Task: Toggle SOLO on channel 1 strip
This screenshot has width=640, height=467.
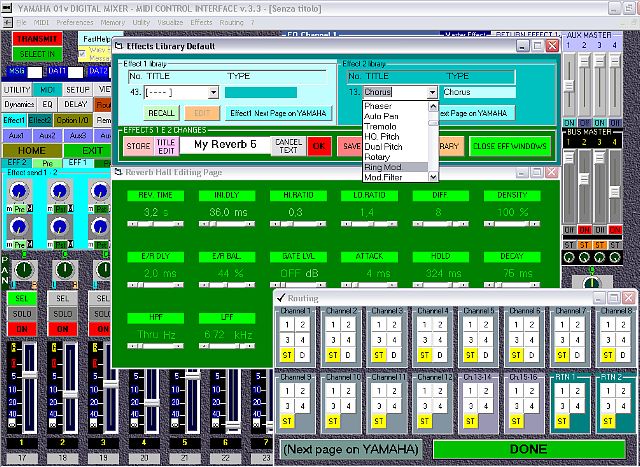Action: click(22, 314)
